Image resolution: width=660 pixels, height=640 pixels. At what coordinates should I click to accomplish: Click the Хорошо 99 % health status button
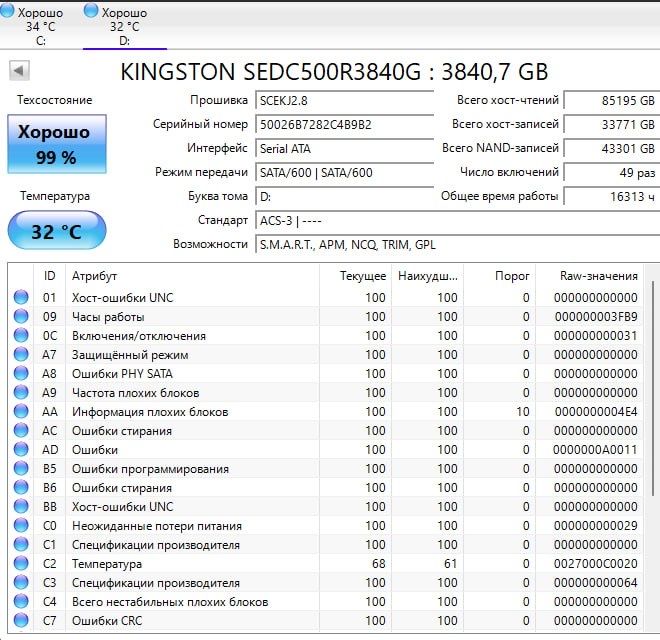[x=56, y=144]
